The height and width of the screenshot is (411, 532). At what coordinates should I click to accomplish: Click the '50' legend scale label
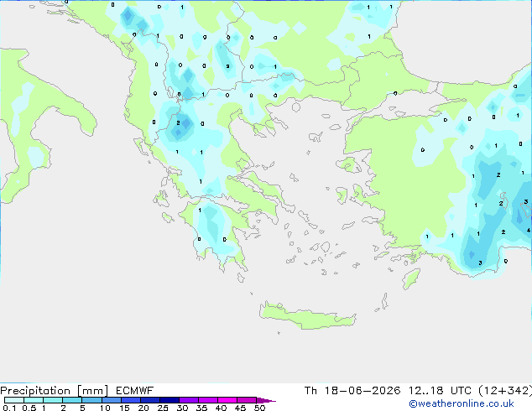click(x=259, y=408)
